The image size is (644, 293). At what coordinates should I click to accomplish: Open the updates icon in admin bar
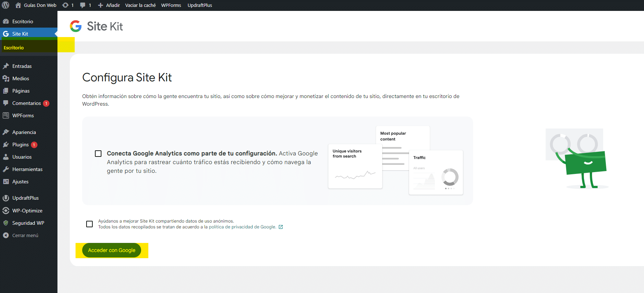[x=65, y=5]
